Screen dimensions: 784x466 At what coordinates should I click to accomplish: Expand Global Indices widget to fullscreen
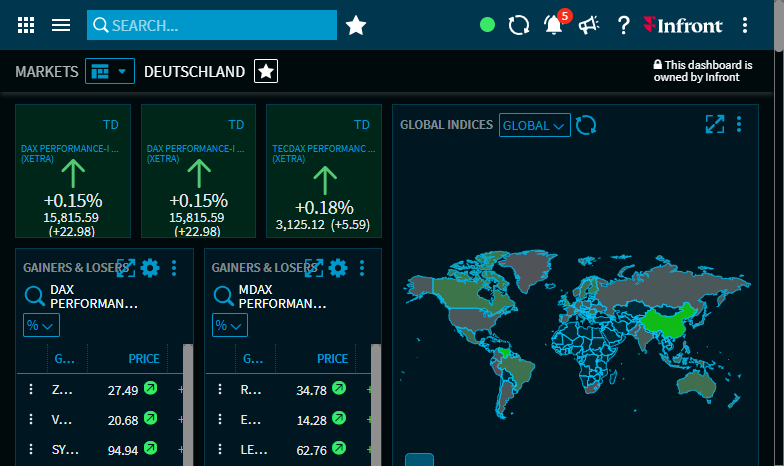pos(714,124)
